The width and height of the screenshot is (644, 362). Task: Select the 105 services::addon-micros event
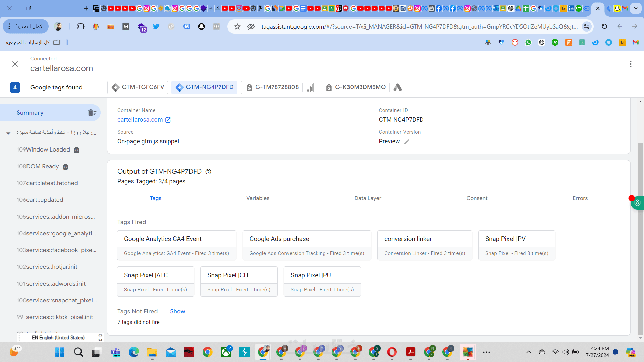click(56, 217)
